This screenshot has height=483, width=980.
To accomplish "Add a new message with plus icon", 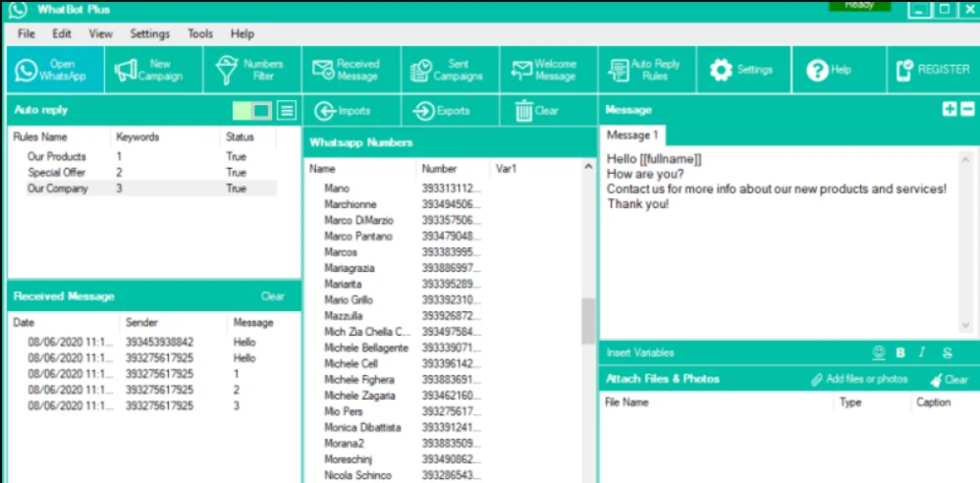I will click(950, 109).
